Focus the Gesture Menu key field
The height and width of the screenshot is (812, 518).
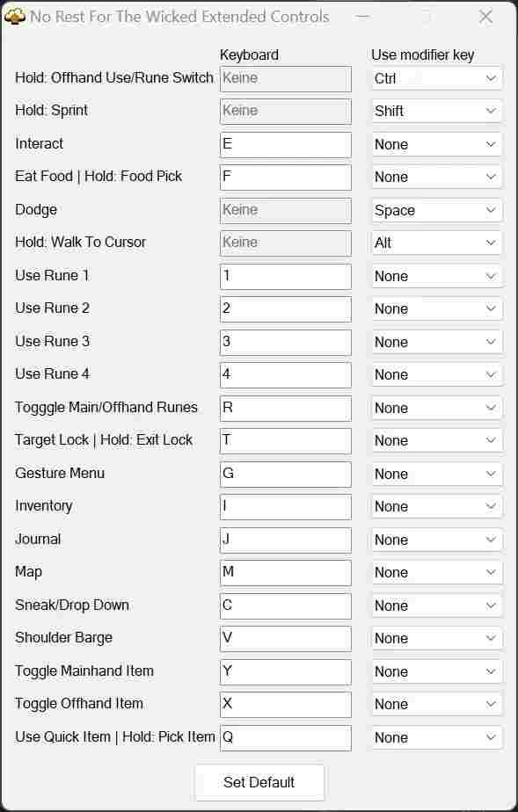pyautogui.click(x=286, y=474)
